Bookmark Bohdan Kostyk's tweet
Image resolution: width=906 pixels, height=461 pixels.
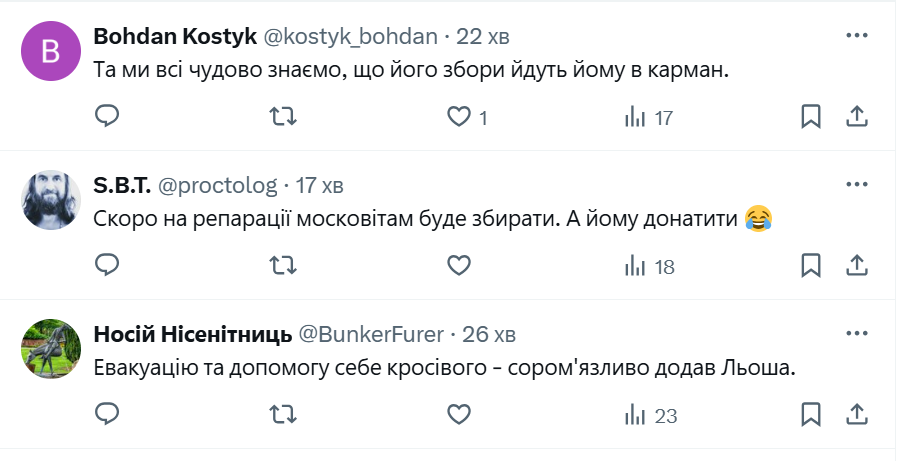(x=811, y=117)
